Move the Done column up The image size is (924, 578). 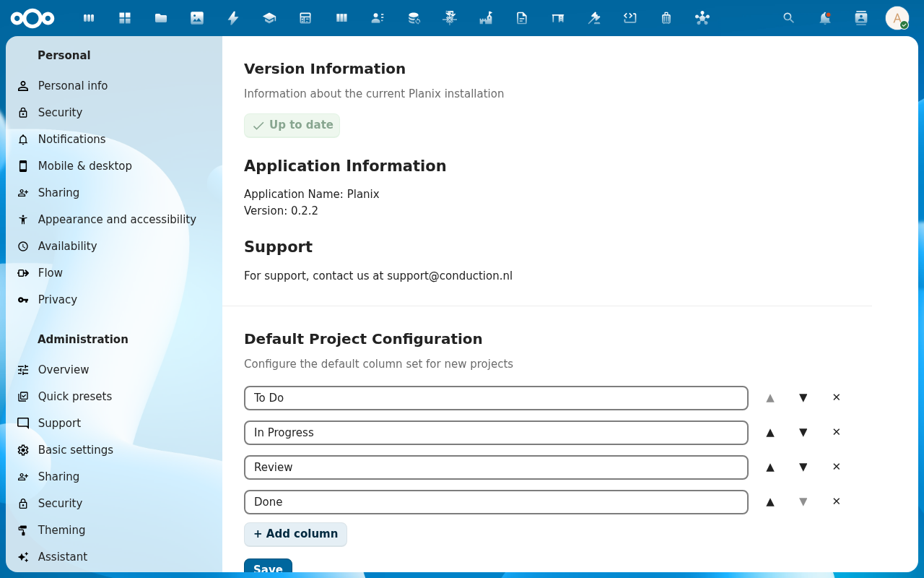(770, 502)
